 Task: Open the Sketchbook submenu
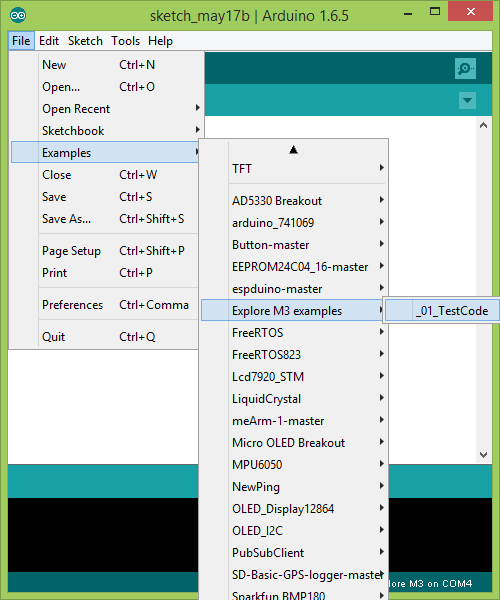tap(105, 131)
